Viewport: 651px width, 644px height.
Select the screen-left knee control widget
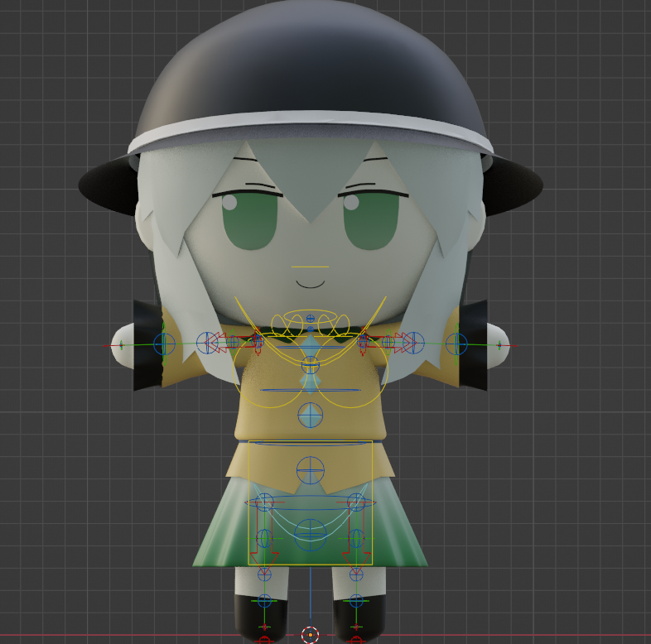pos(264,539)
